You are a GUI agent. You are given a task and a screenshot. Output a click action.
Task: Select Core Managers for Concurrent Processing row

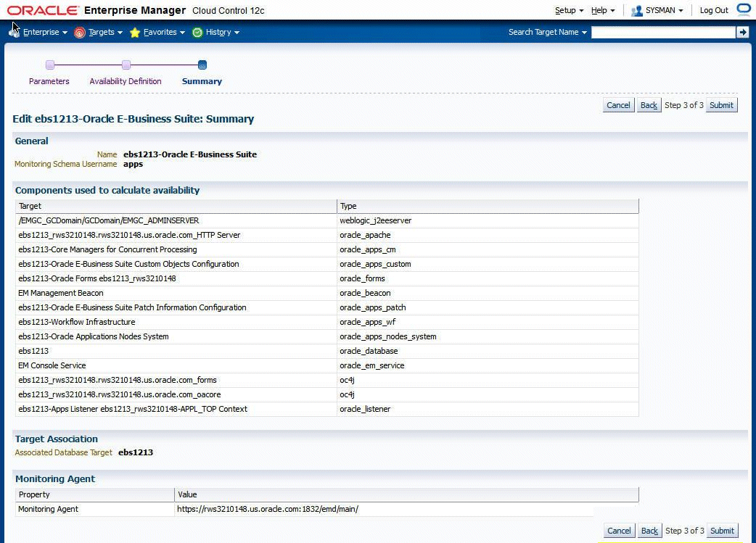(327, 249)
